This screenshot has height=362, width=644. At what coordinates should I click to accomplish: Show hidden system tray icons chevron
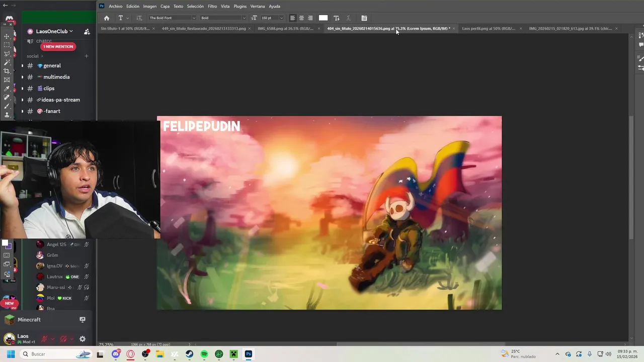tap(557, 354)
